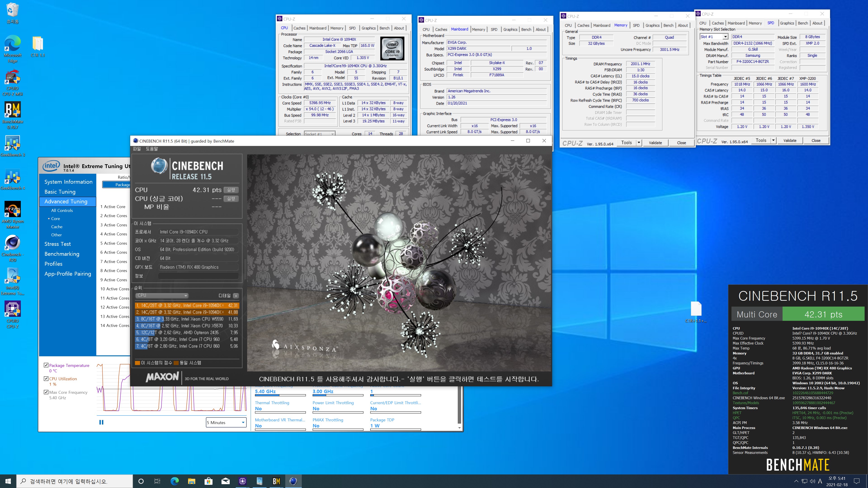Open the 도움말 menu in Cinebench
This screenshot has height=488, width=868.
(x=152, y=149)
